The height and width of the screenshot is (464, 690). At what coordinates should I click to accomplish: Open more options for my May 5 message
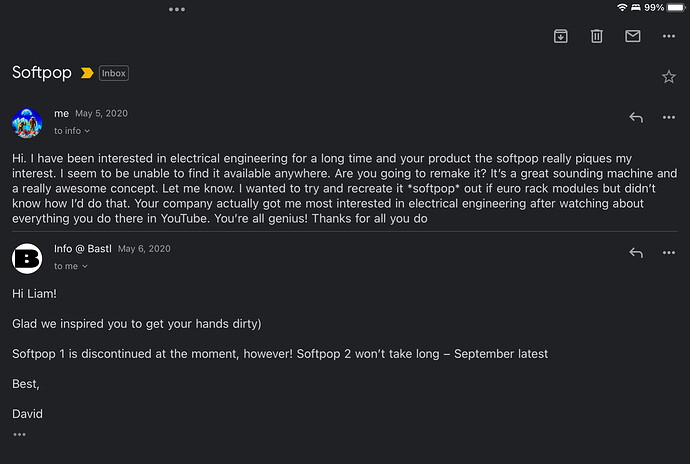point(668,117)
